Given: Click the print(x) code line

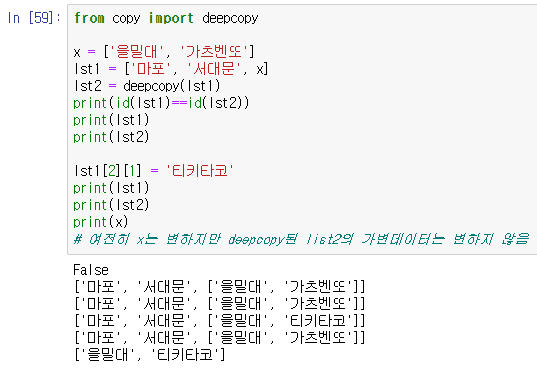Looking at the screenshot, I should [x=101, y=222].
